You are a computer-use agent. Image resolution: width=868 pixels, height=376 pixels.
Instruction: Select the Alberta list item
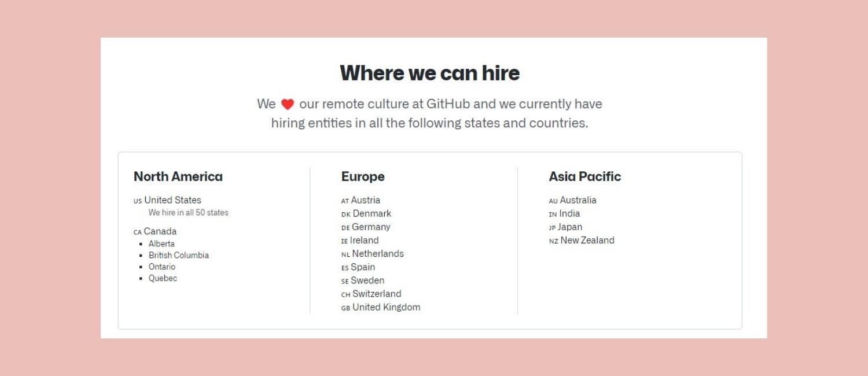(x=161, y=244)
